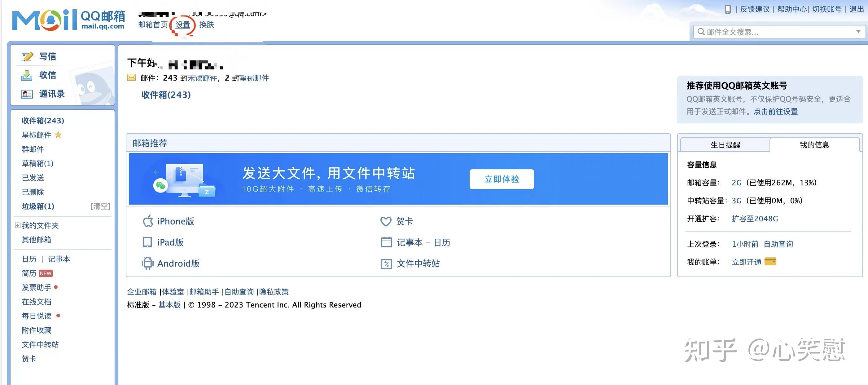Open 设置 in top navigation
Viewport: 868px width, 385px height.
(x=183, y=25)
